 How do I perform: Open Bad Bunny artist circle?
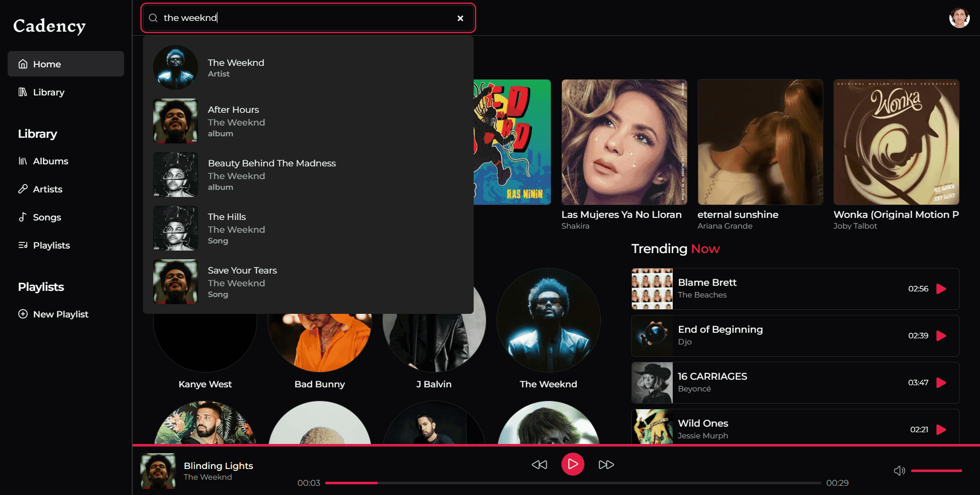[320, 343]
